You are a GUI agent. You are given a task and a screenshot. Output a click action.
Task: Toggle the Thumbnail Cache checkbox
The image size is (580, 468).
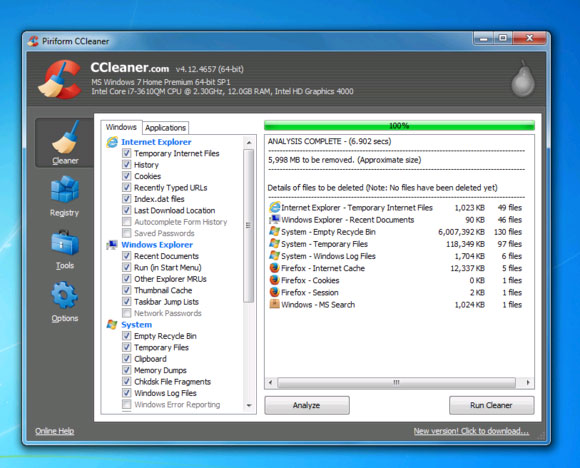coord(127,290)
